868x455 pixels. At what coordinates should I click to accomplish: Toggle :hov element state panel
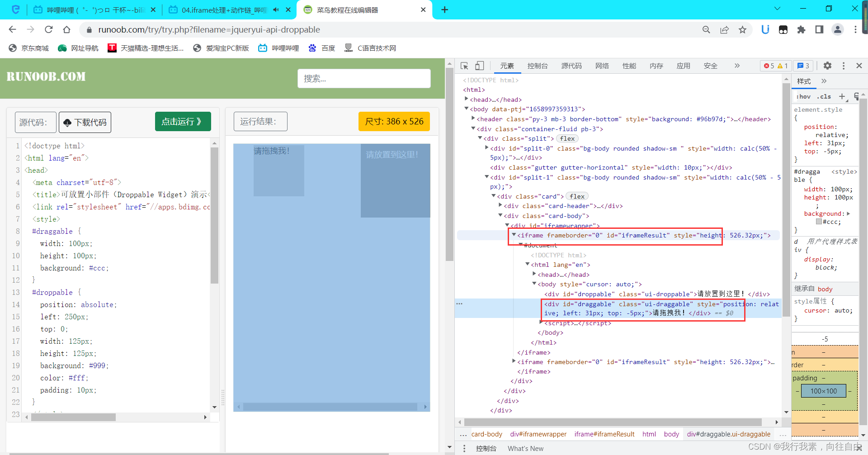coord(803,96)
